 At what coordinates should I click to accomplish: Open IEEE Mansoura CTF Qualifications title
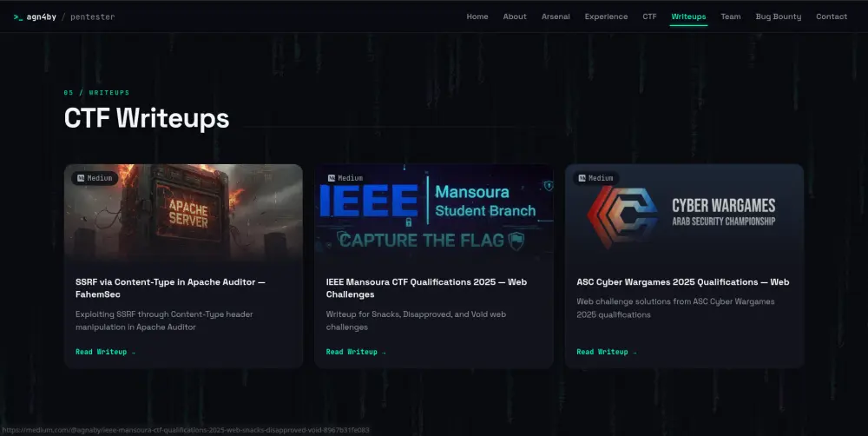(426, 288)
